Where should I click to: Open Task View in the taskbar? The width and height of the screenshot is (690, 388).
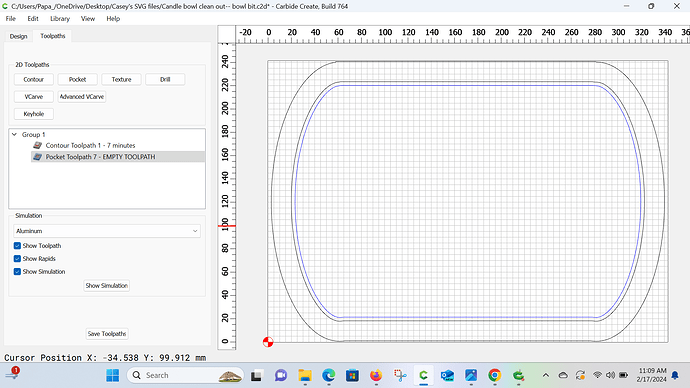(x=257, y=376)
